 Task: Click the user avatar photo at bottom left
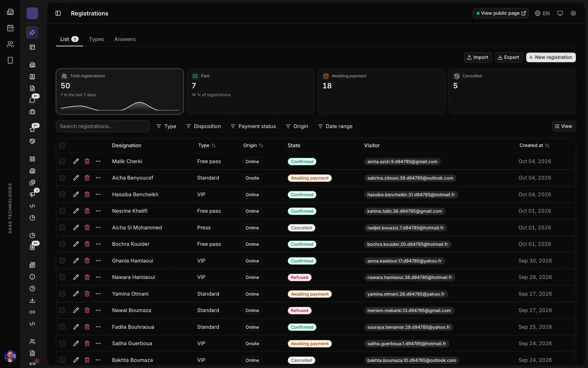tap(10, 356)
